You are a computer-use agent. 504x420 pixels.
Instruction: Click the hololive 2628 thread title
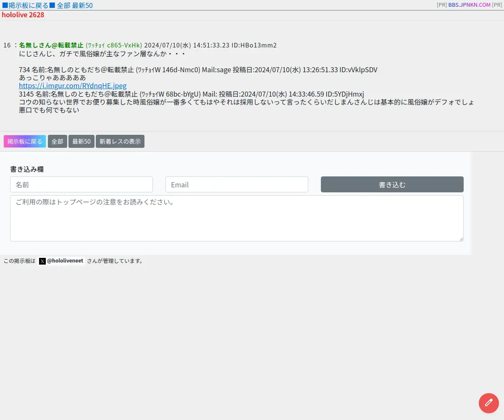coord(23,15)
